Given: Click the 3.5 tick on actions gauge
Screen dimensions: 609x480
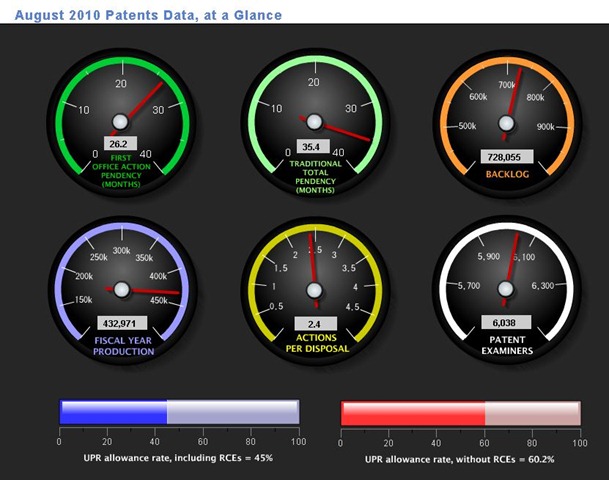Looking at the screenshot, I should (x=349, y=268).
